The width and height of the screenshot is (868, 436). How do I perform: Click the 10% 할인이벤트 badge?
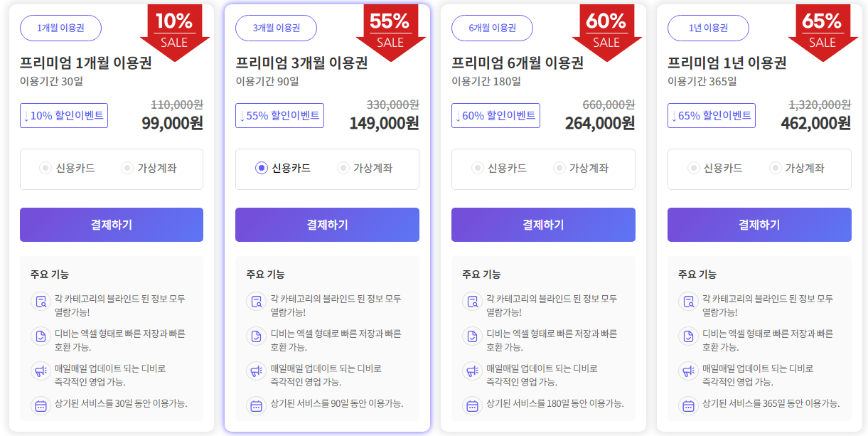pyautogui.click(x=64, y=115)
